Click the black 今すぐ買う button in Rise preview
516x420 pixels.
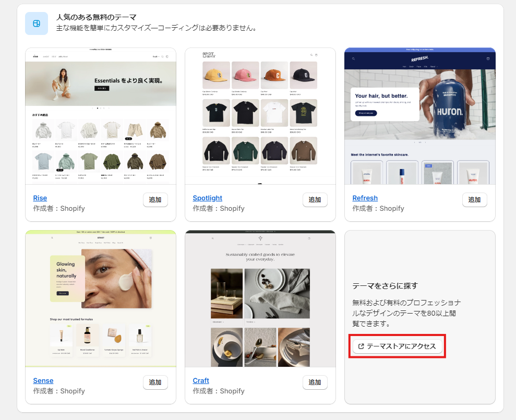103,88
